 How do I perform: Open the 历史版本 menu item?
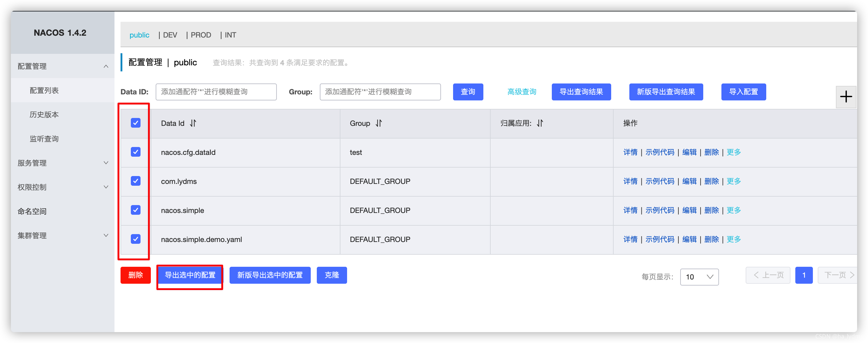tap(44, 115)
